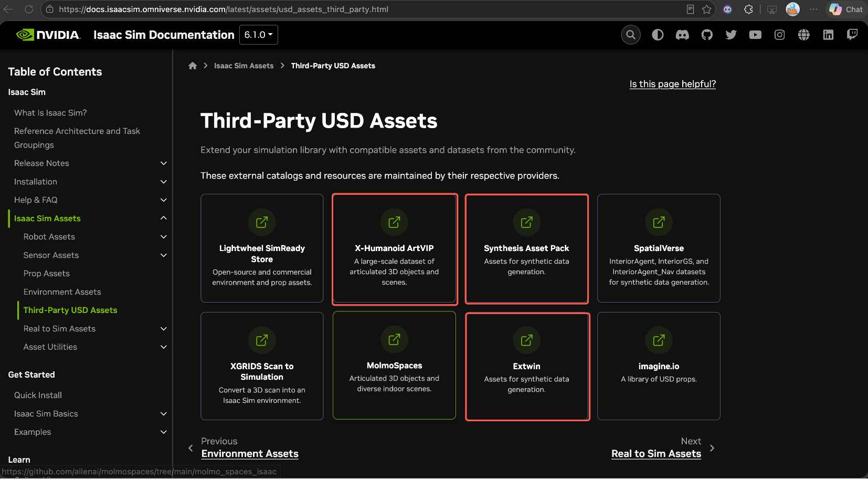The width and height of the screenshot is (868, 479).
Task: Click the browser address bar
Action: [x=367, y=9]
